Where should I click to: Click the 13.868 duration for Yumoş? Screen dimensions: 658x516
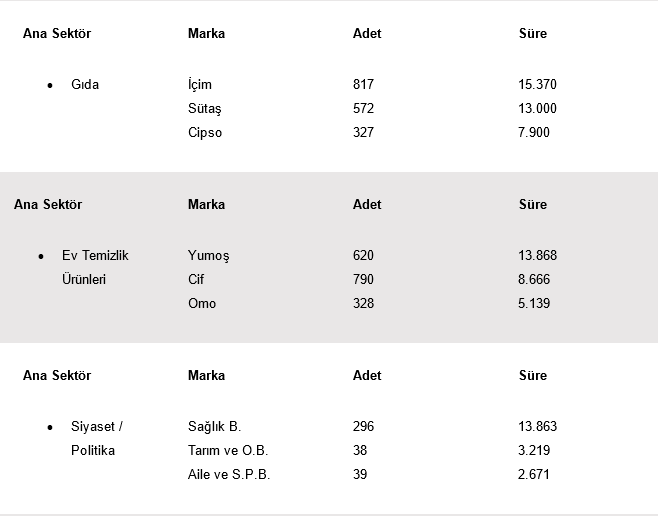(537, 256)
